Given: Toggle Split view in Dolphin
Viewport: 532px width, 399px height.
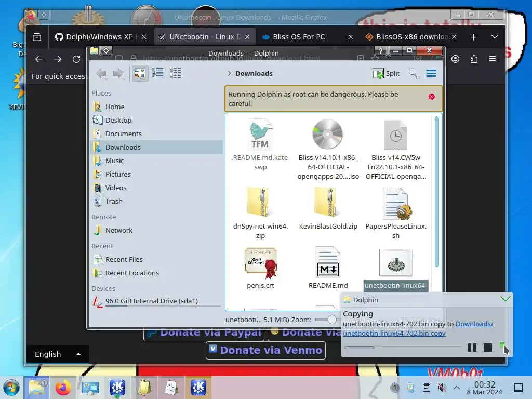Looking at the screenshot, I should point(386,73).
